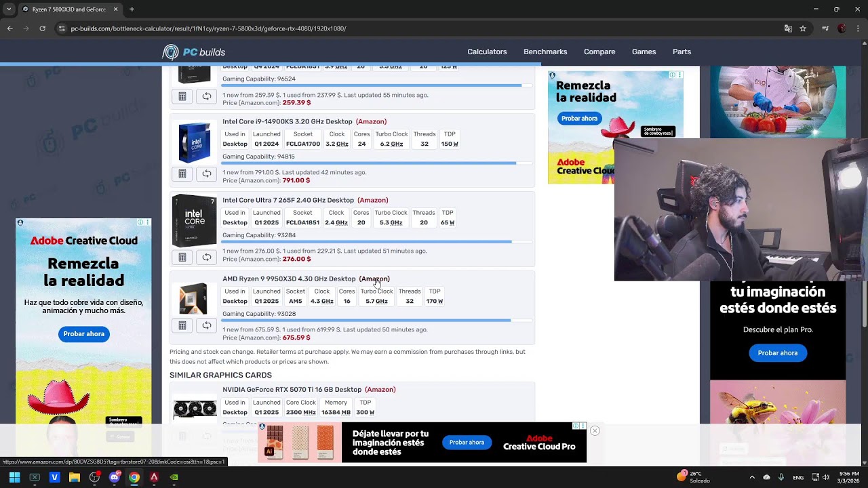View site information icon in address bar
The image size is (868, 488).
click(62, 28)
